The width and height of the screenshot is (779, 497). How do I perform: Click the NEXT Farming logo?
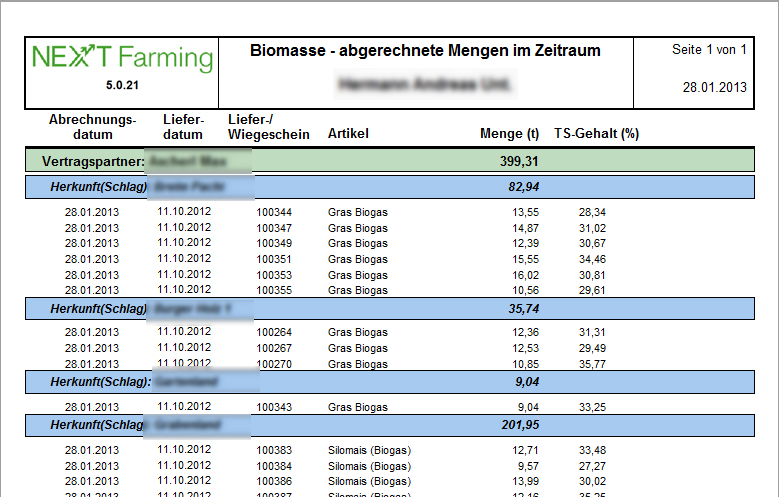(x=122, y=58)
